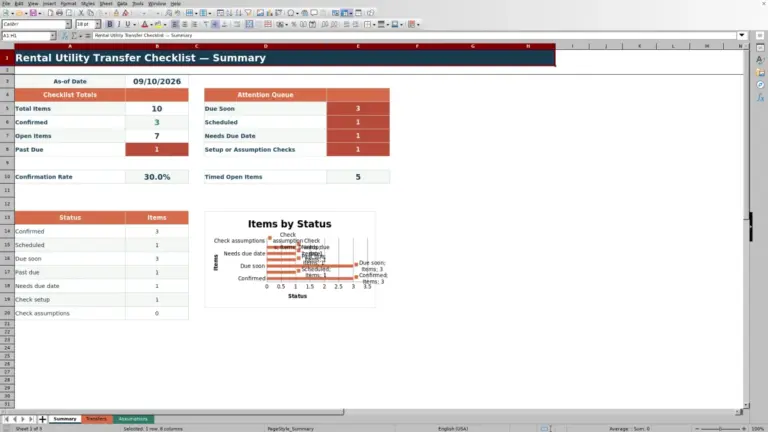The width and height of the screenshot is (768, 432).
Task: Click the Print icon in toolbar
Action: (x=59, y=13)
